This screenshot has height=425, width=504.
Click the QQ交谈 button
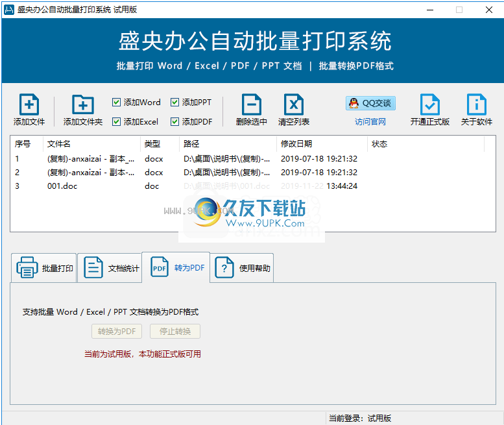[x=370, y=103]
